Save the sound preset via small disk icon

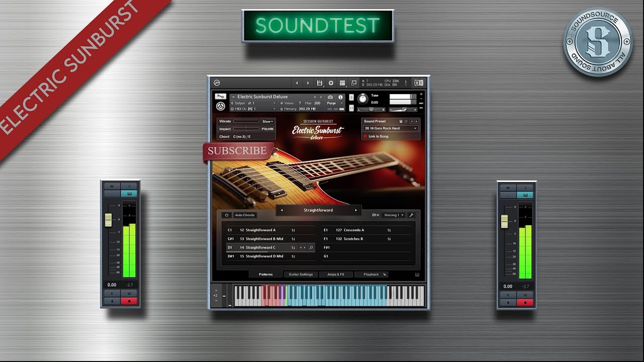(x=401, y=121)
